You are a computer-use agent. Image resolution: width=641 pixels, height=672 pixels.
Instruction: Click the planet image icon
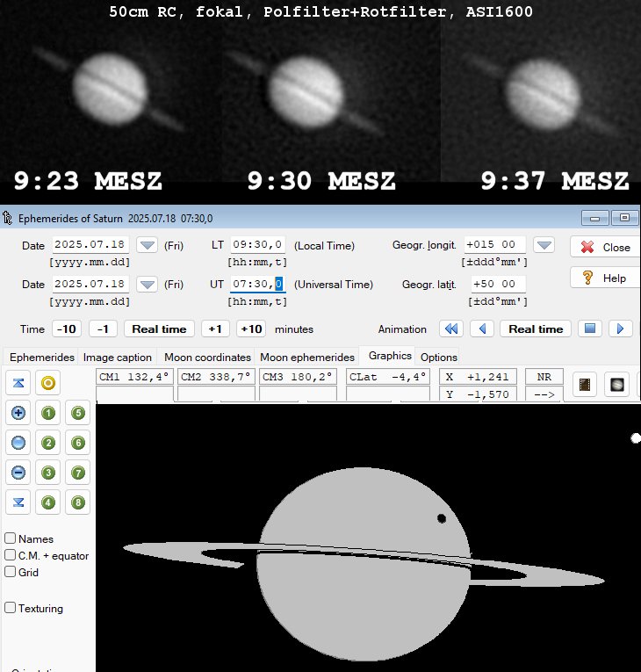tap(616, 385)
